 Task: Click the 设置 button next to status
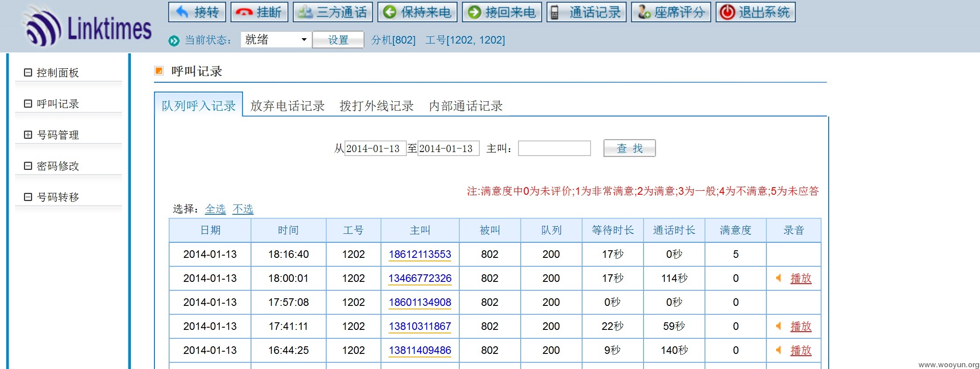coord(338,40)
